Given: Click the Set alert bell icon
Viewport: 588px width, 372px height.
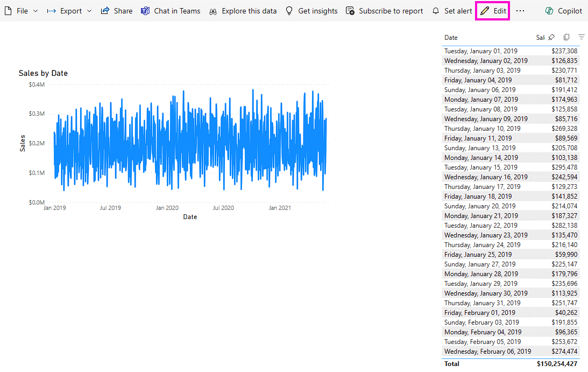Looking at the screenshot, I should coord(436,10).
